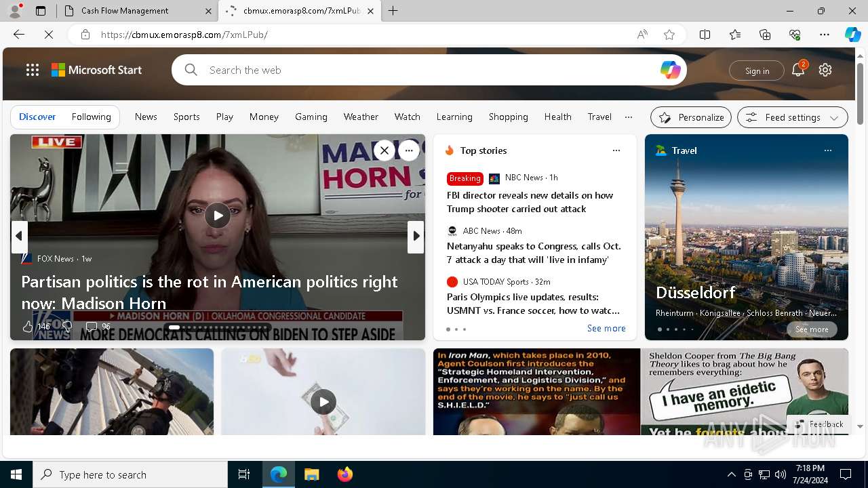This screenshot has width=868, height=488.
Task: Open the Microsoft apps launcher grid
Action: tap(33, 70)
